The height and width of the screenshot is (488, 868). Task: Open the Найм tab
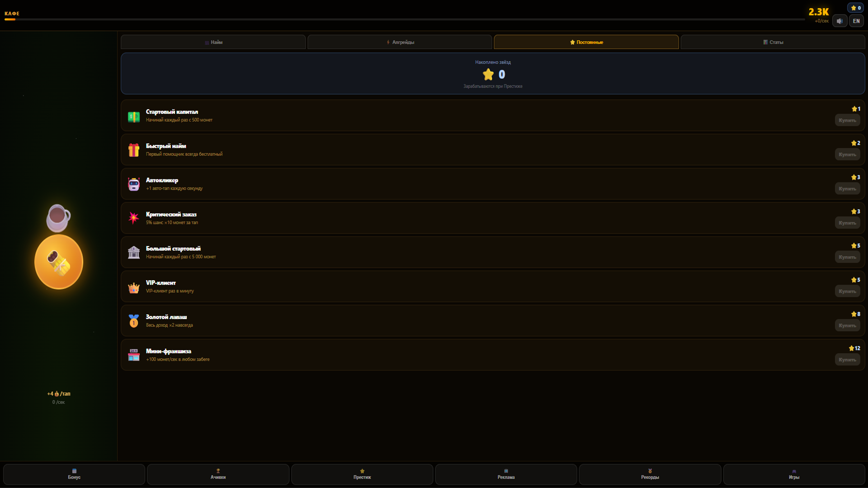[x=213, y=42]
